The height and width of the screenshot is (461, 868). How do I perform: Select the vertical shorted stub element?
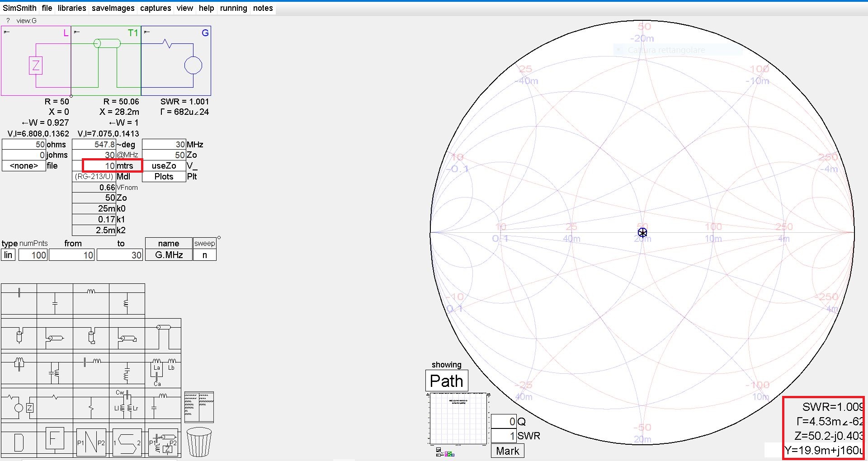pyautogui.click(x=91, y=335)
